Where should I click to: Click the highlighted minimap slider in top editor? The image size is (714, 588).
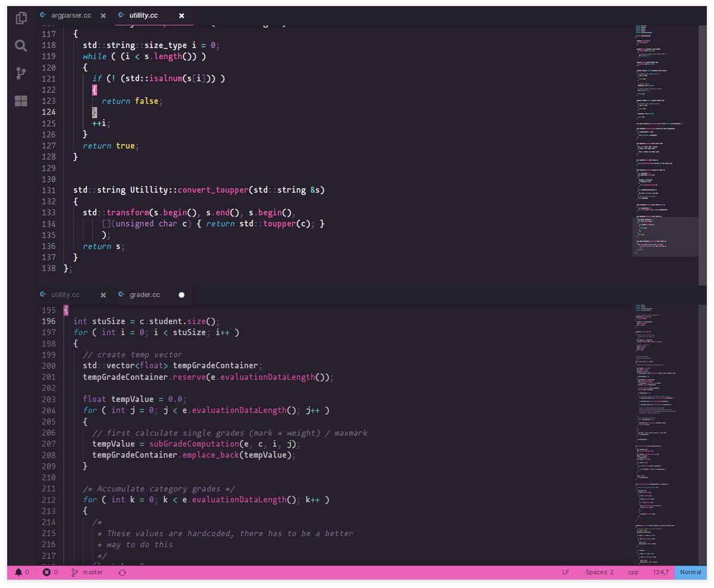[665, 237]
